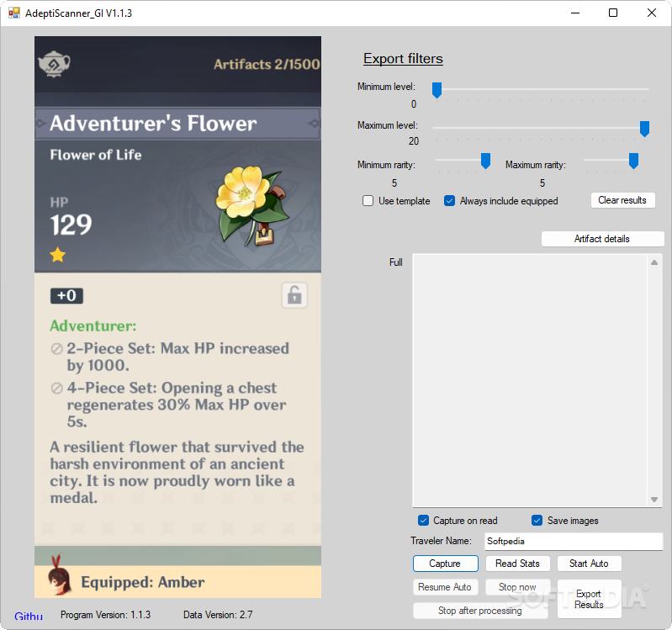Click the HP 129 stat value

71,225
